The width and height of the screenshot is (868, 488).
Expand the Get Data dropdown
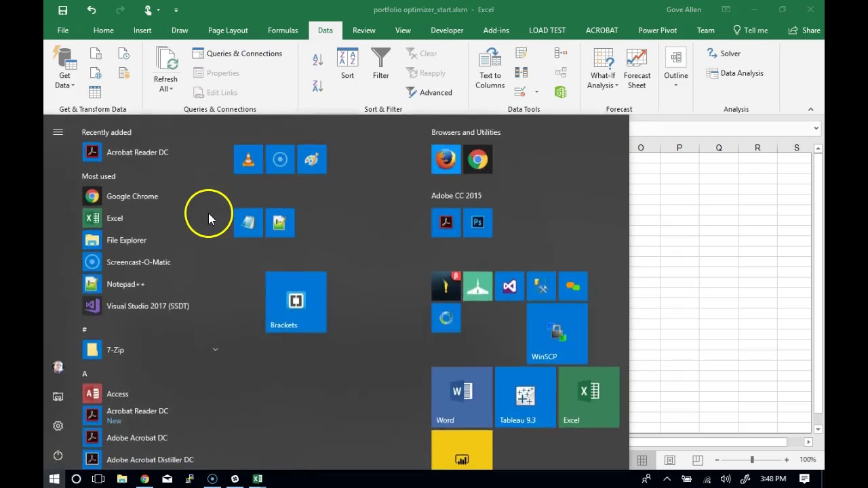point(64,81)
